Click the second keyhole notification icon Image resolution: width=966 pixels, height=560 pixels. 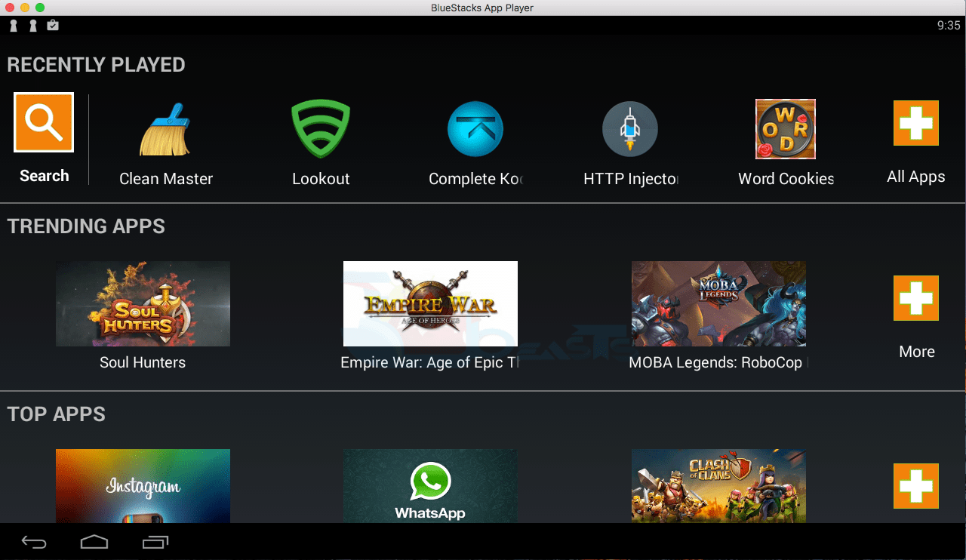pyautogui.click(x=32, y=26)
